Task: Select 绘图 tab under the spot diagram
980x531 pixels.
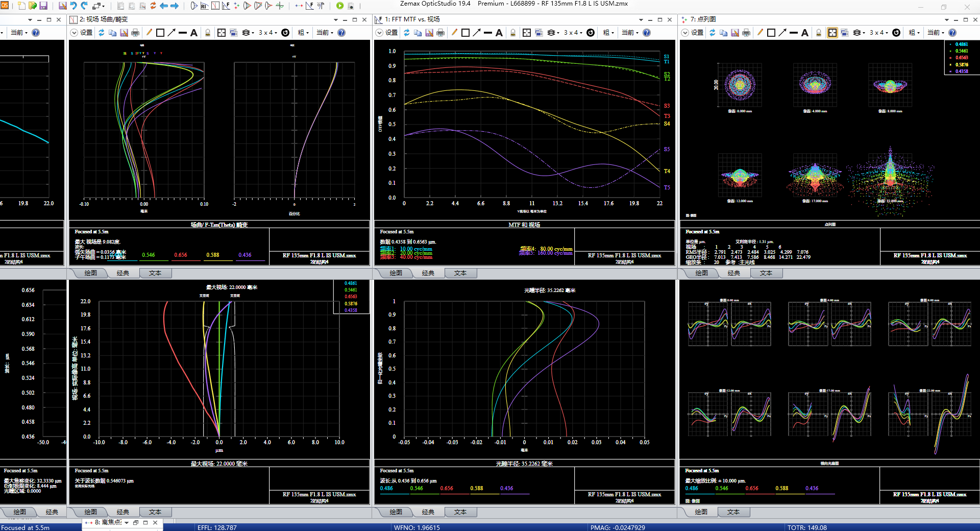Action: click(702, 273)
